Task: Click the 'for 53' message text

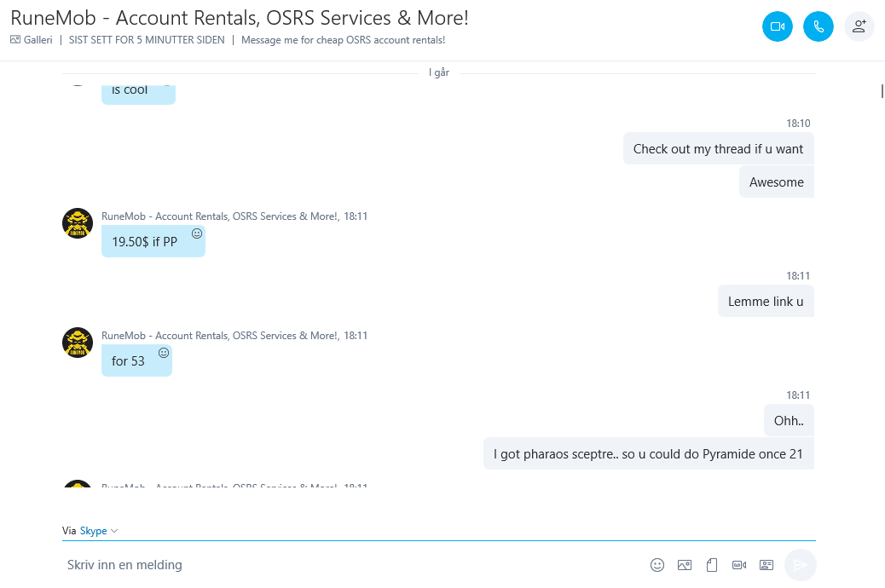Action: pos(128,361)
